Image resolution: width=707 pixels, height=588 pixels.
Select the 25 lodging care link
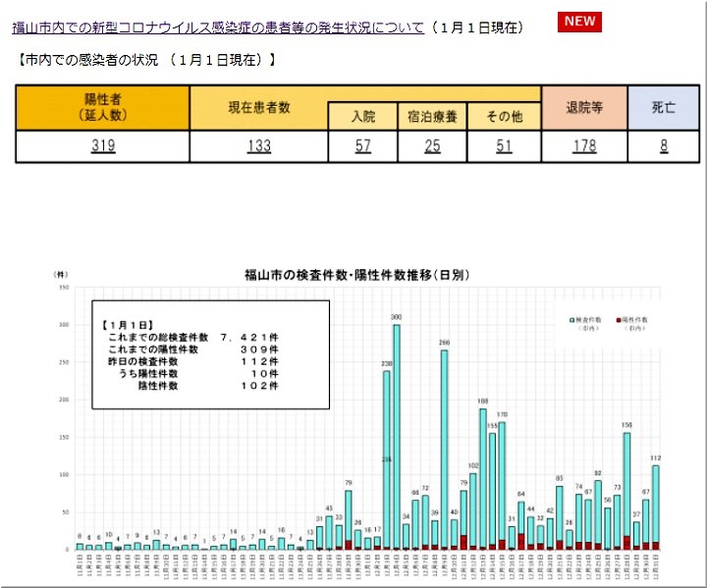point(432,146)
